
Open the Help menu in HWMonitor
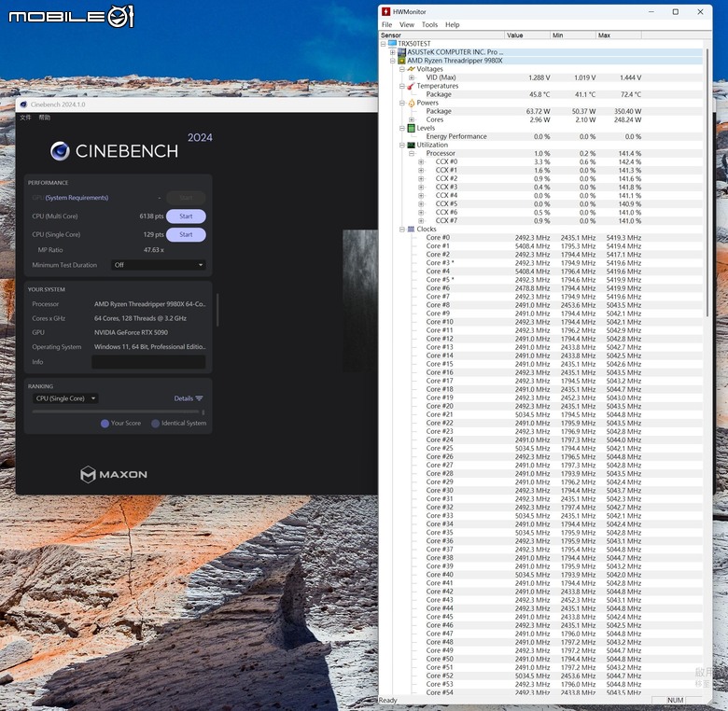tap(453, 24)
